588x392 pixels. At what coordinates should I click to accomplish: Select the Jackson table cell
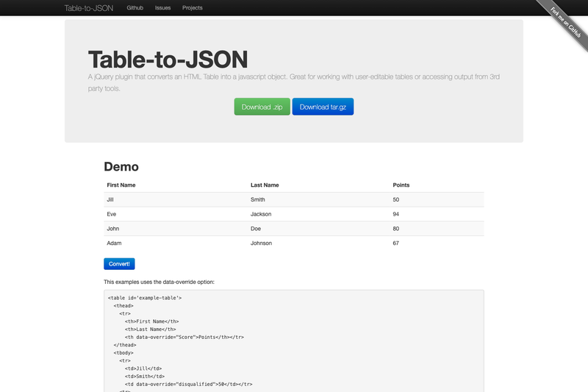coord(261,214)
